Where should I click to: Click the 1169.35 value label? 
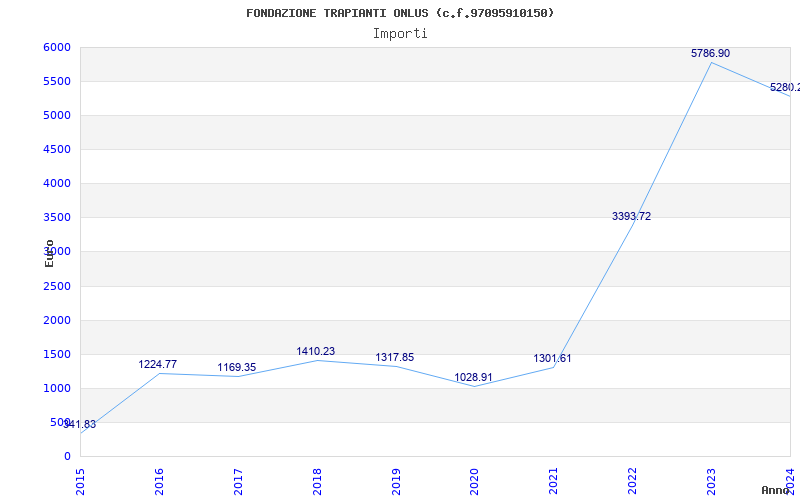[237, 367]
